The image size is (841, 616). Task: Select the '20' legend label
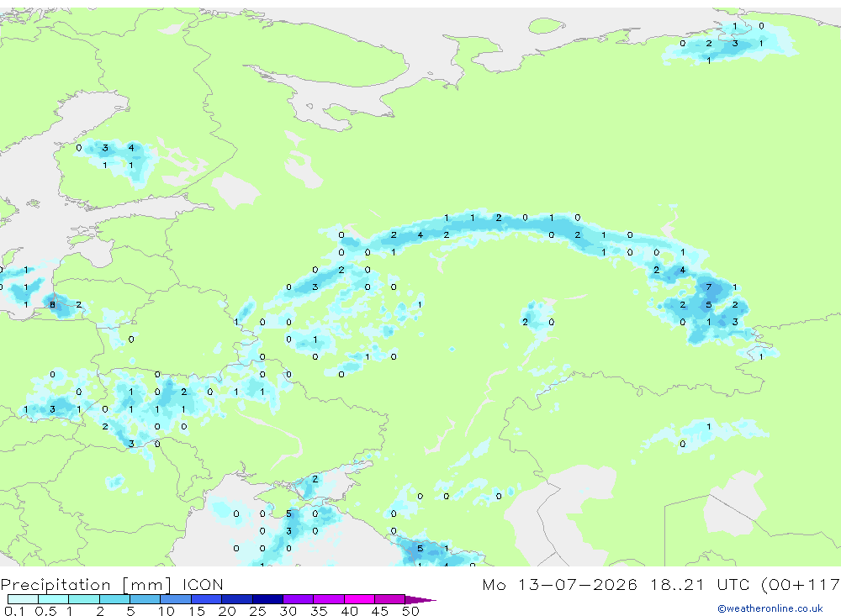(227, 611)
